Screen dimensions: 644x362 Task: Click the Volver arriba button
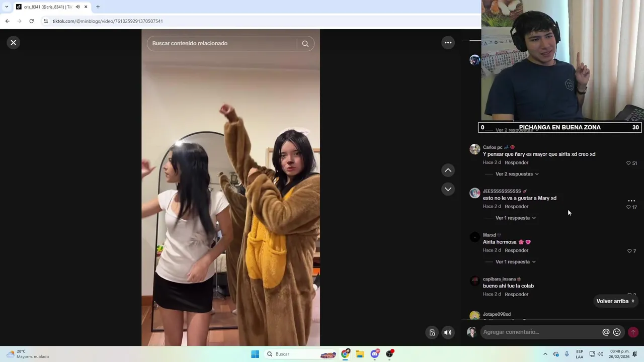[615, 301]
